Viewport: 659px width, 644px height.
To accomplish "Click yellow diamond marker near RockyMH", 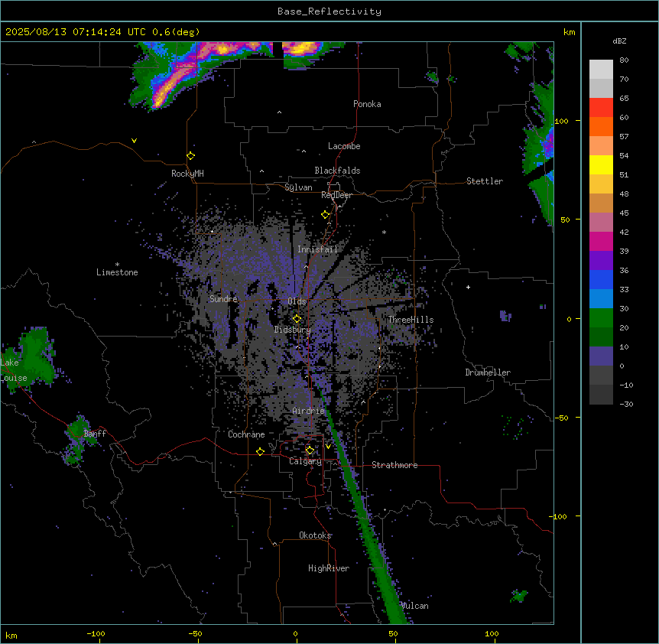I will 191,156.
